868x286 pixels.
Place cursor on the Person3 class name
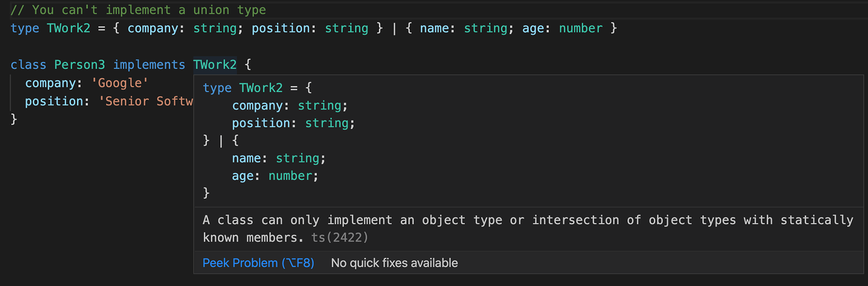pyautogui.click(x=79, y=65)
